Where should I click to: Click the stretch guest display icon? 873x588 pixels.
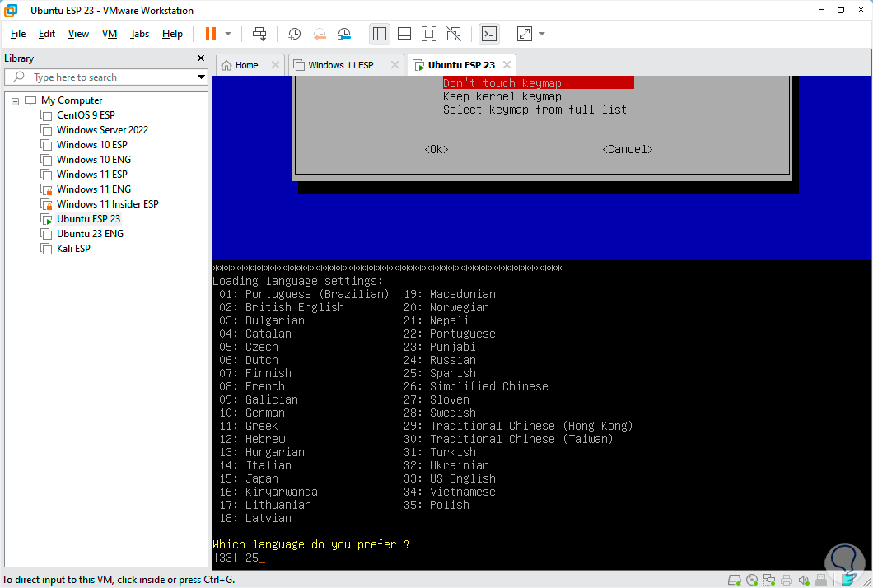(525, 34)
